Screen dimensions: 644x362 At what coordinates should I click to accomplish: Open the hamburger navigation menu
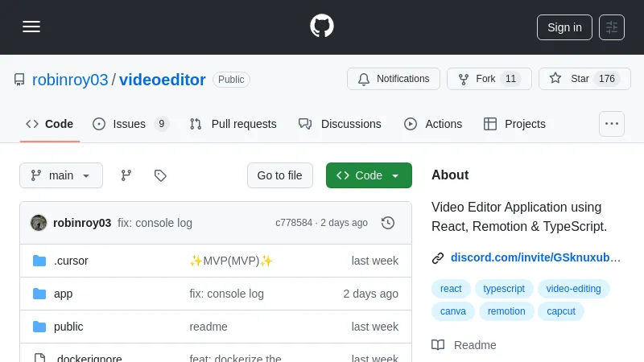[31, 27]
